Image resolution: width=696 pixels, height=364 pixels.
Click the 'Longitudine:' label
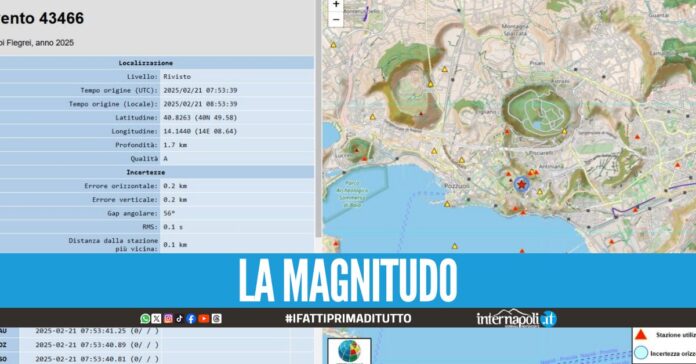tap(134, 131)
